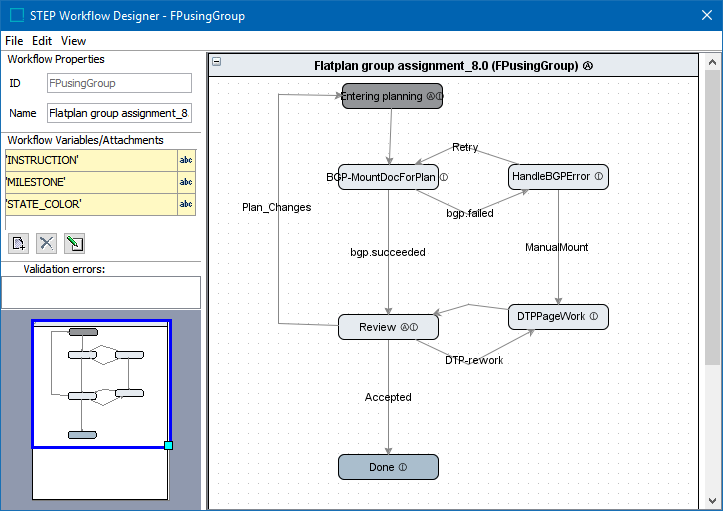Click the delete variable X icon

tap(46, 243)
